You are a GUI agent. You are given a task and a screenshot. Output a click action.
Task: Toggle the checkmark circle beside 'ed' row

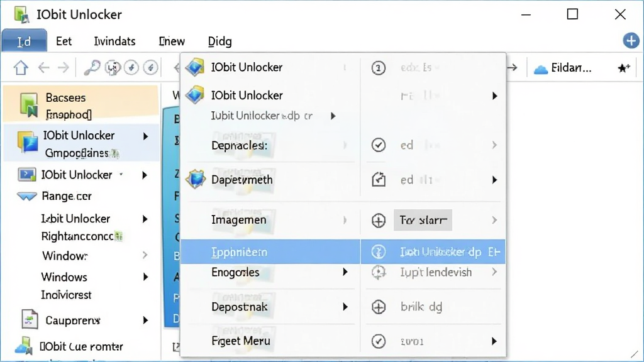pyautogui.click(x=378, y=145)
